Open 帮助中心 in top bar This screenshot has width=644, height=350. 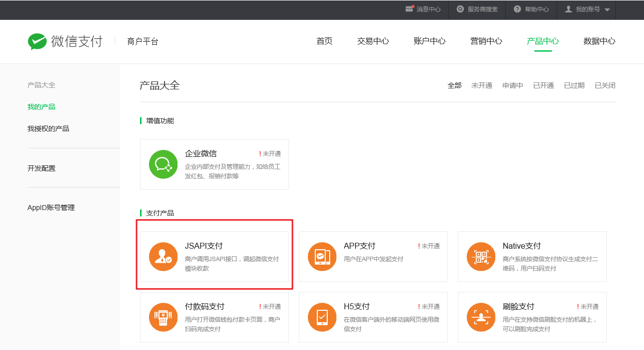point(537,9)
